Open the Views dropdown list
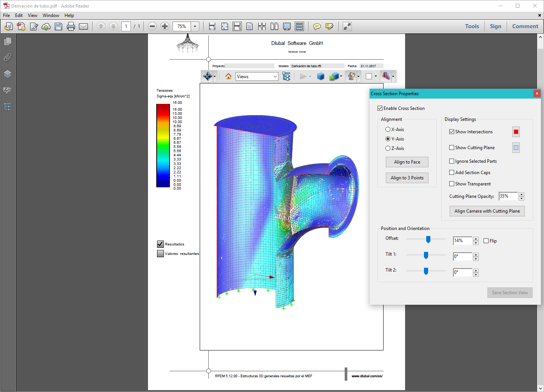This screenshot has width=544, height=392. coord(257,77)
